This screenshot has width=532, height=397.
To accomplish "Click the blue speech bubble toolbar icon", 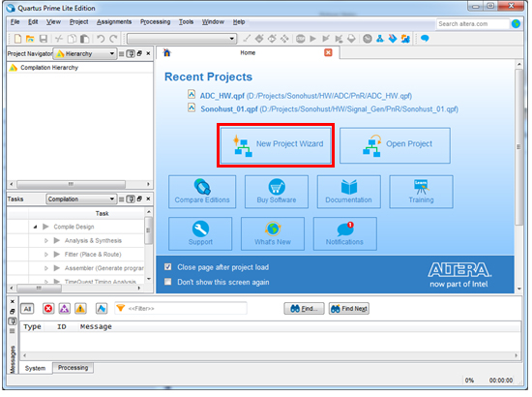I will click(425, 39).
